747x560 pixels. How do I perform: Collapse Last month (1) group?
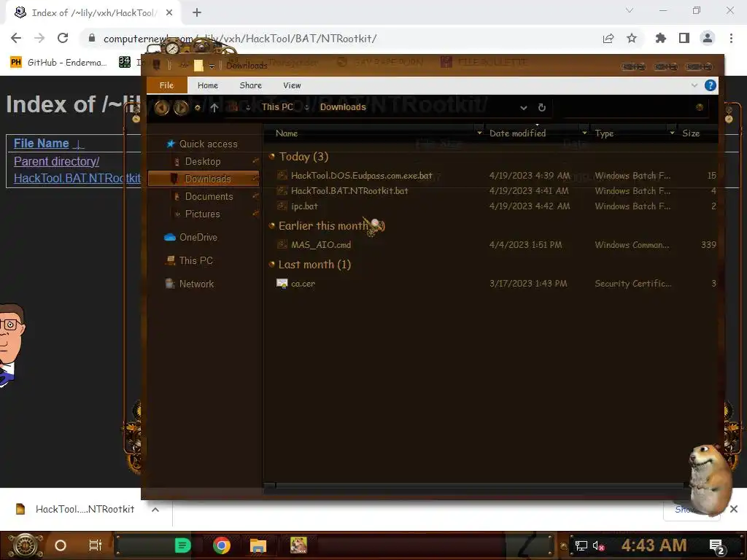click(x=272, y=264)
